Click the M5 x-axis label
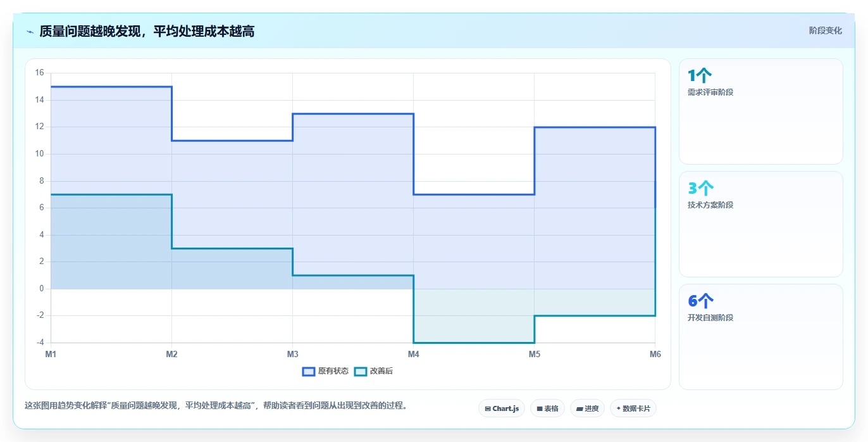 [534, 354]
